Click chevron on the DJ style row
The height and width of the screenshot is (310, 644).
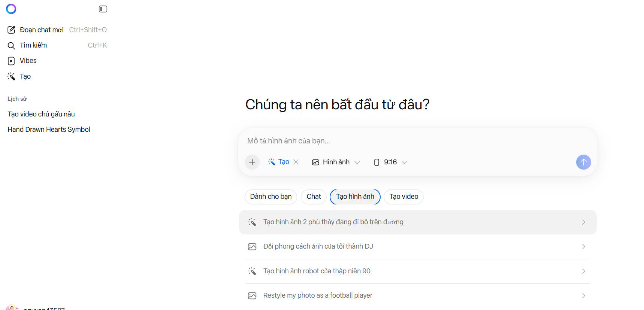click(584, 247)
